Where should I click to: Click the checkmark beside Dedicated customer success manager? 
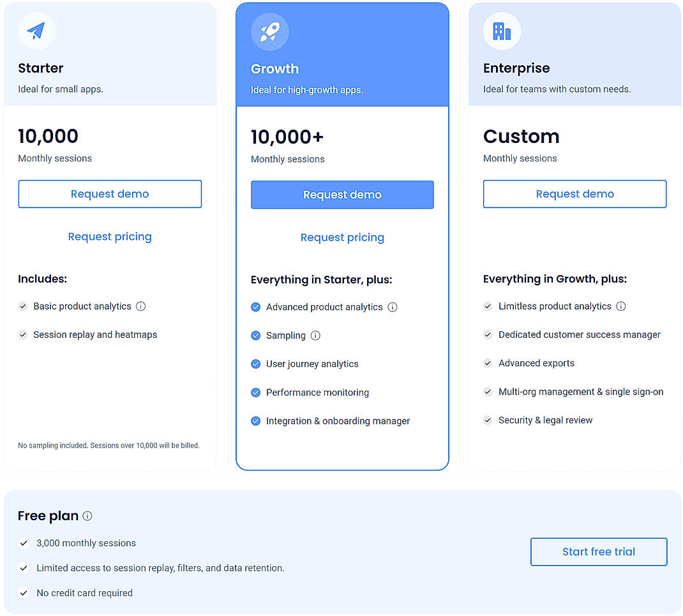click(487, 334)
